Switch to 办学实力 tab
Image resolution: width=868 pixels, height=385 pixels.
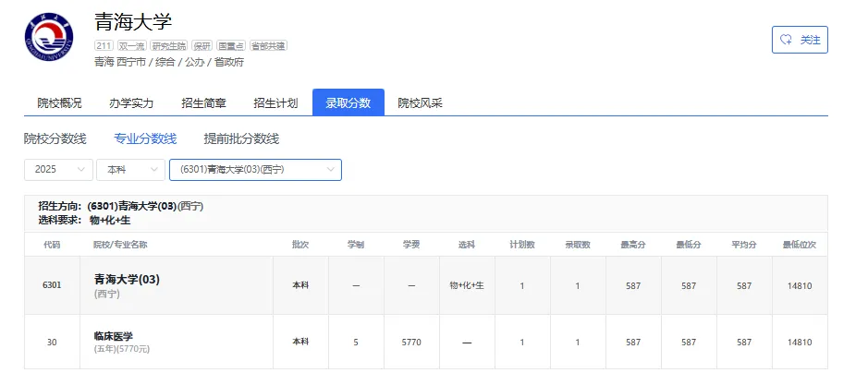tap(131, 102)
